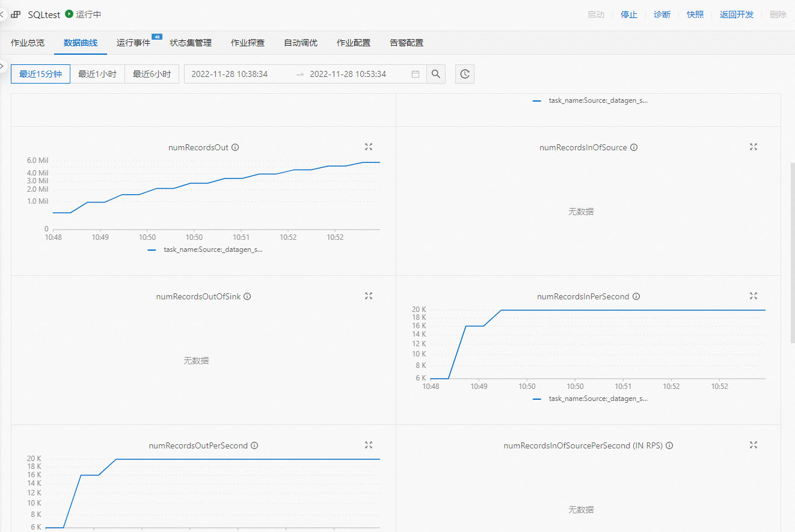This screenshot has height=532, width=795.
Task: Click the 无数据 text in numRecordsOutOfSink panel
Action: (196, 361)
